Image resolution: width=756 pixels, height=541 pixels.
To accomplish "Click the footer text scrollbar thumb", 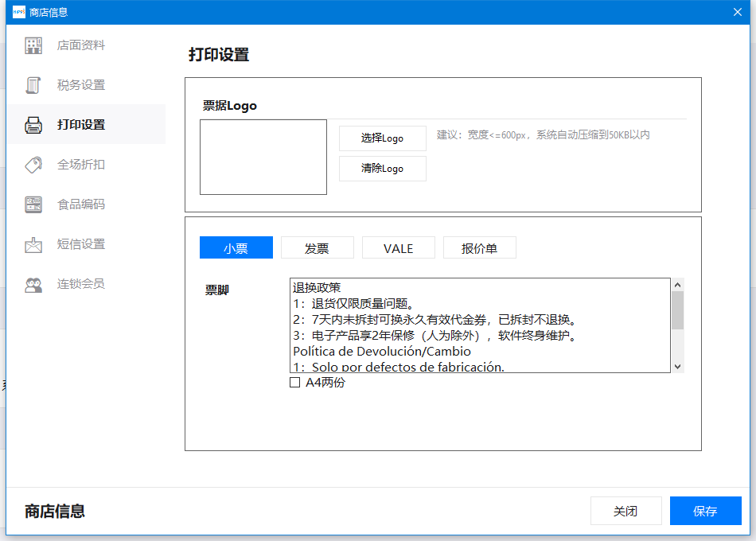I will pos(677,310).
